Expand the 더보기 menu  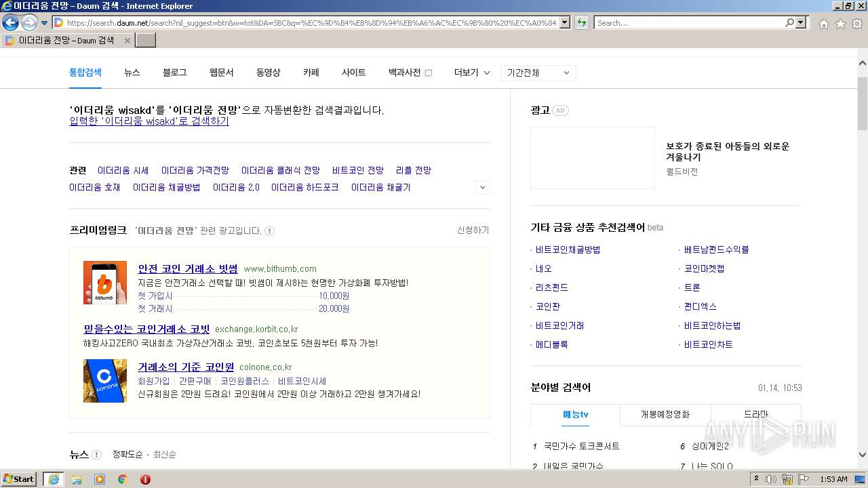472,73
